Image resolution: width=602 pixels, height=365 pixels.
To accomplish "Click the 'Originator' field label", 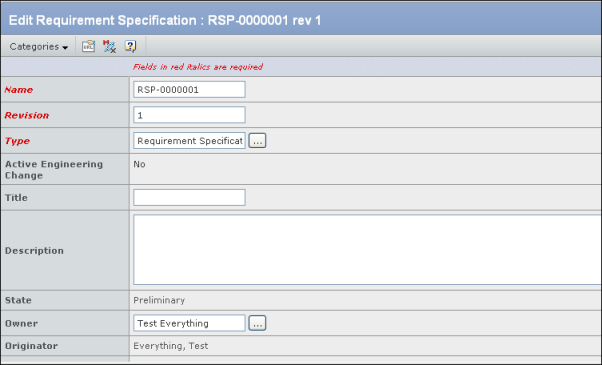I will point(31,346).
